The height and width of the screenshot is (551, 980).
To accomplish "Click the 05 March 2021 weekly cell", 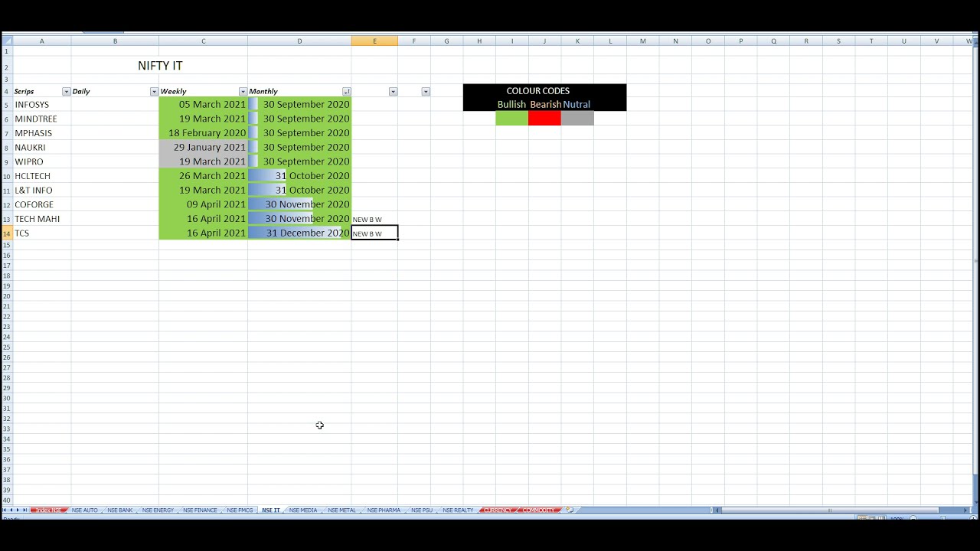I will click(204, 105).
